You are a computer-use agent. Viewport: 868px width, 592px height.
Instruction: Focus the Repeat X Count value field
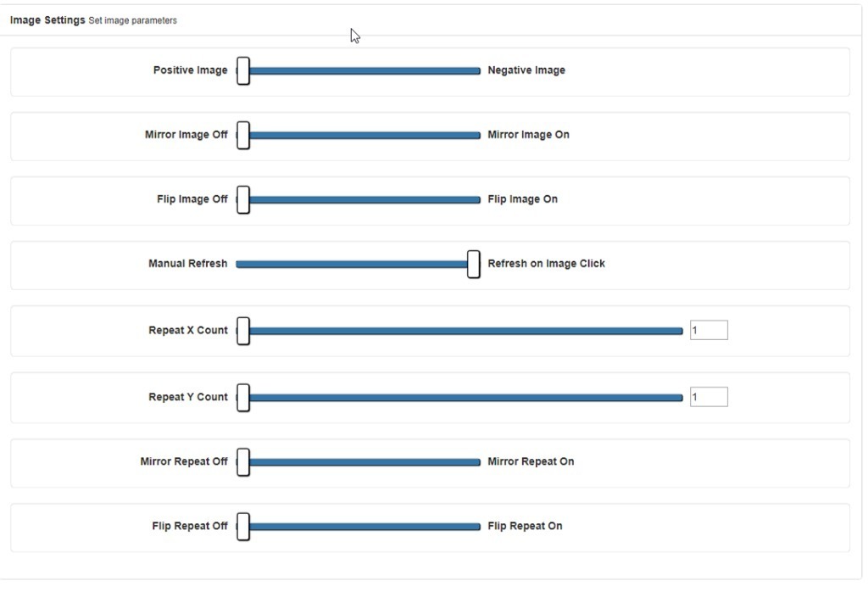[x=709, y=330]
